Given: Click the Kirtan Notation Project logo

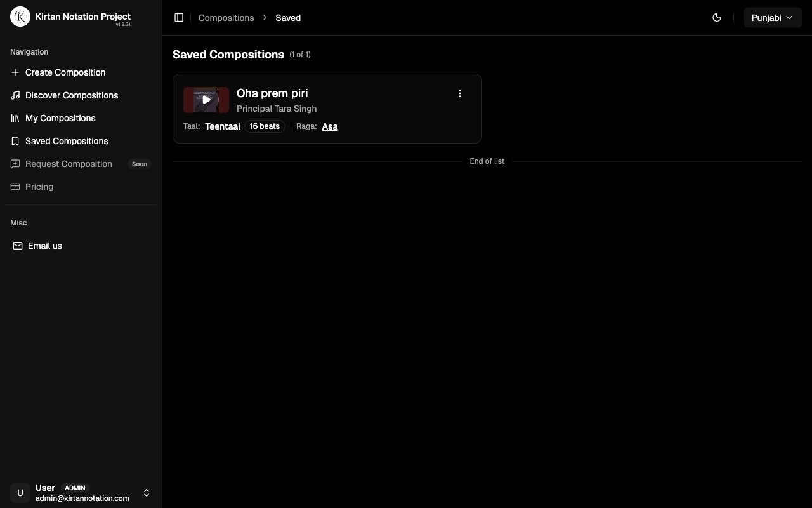Looking at the screenshot, I should [20, 17].
